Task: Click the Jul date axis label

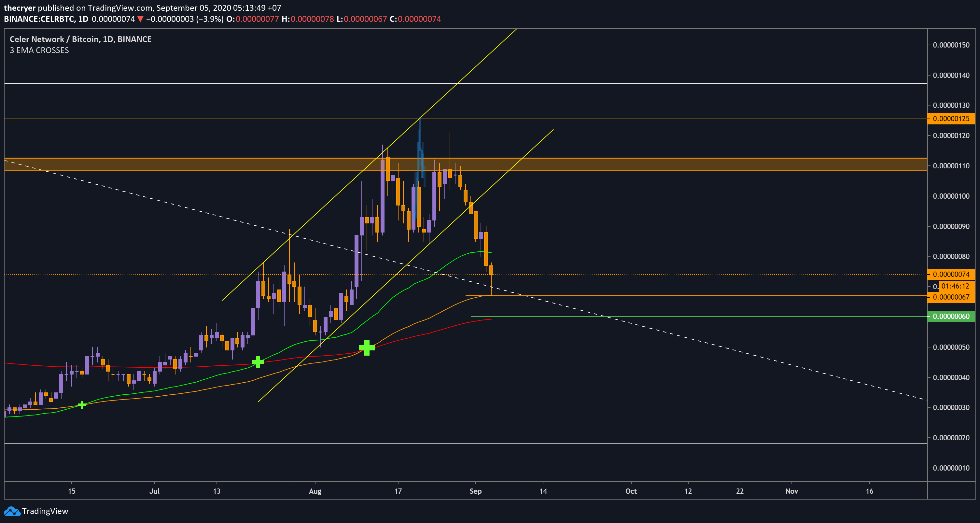Action: click(x=154, y=491)
